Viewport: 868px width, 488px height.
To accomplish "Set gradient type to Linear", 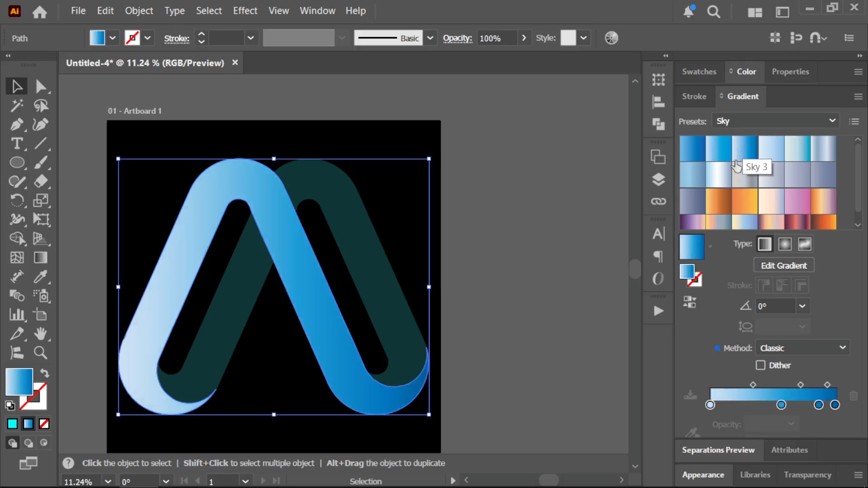I will [764, 244].
